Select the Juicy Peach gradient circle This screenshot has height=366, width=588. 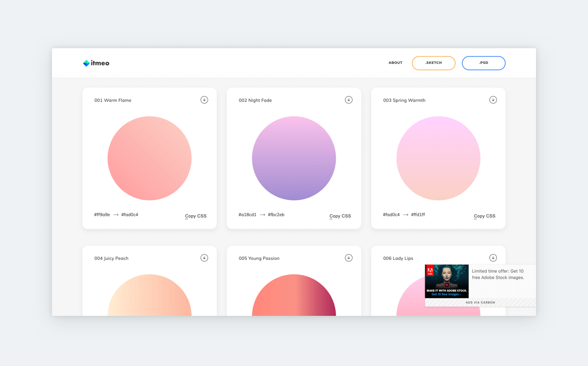point(149,295)
